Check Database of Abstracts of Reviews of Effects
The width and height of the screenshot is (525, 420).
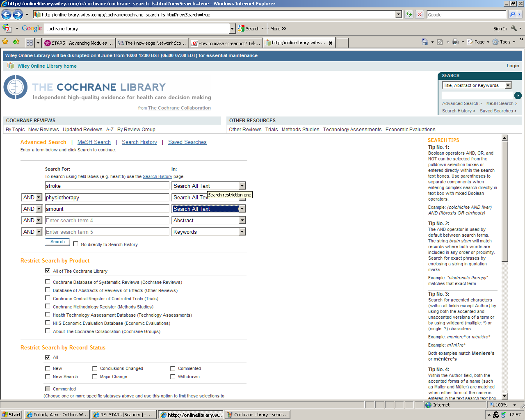coord(48,290)
